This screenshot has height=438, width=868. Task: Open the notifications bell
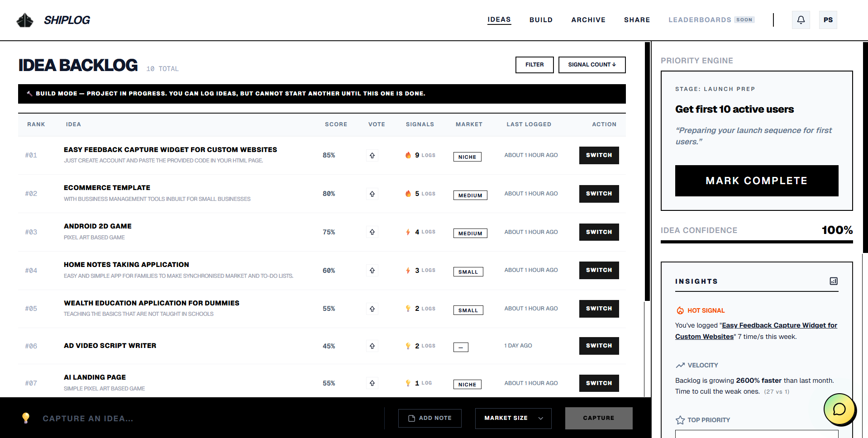(801, 20)
